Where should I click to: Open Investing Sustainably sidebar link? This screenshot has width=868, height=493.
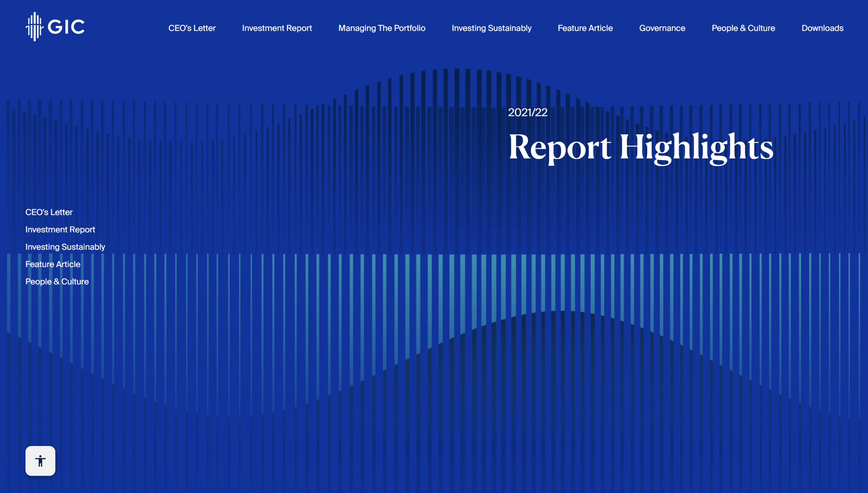pos(65,247)
